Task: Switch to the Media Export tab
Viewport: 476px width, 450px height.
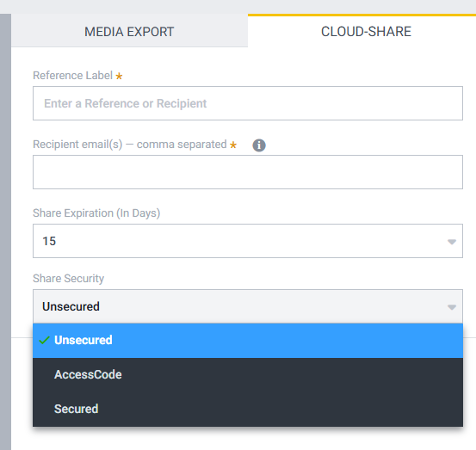Action: coord(129,31)
